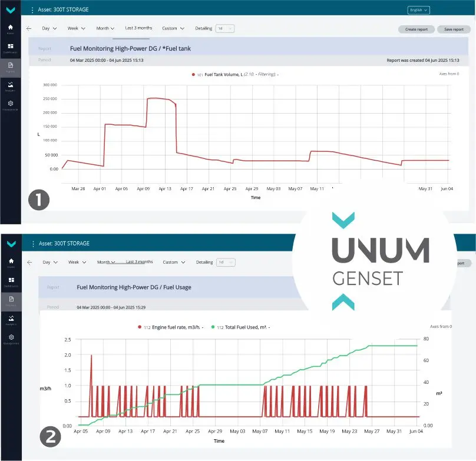Open Analytics icon in Fuel Usage sidebar
476x461 pixels.
tap(10, 320)
